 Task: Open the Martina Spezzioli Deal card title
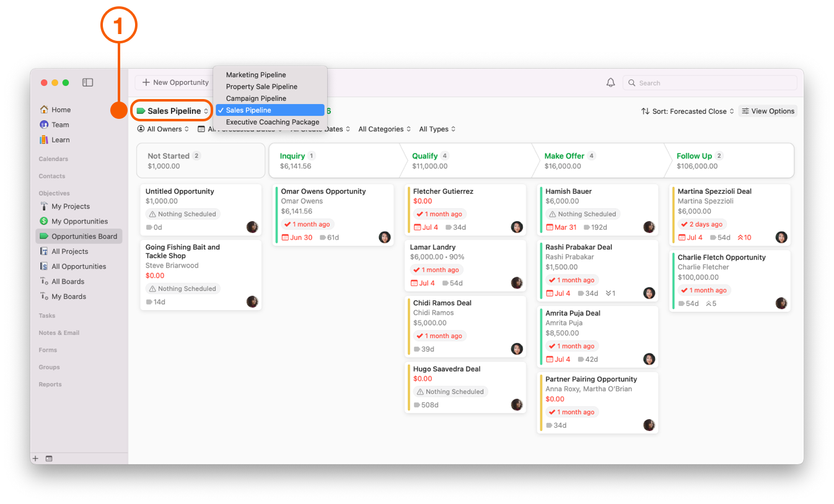tap(714, 191)
